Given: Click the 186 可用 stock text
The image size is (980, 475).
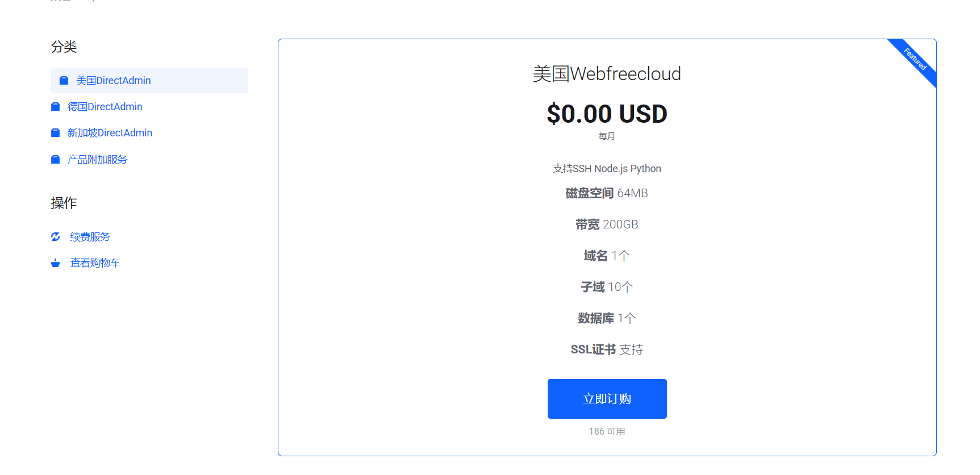Looking at the screenshot, I should (607, 432).
